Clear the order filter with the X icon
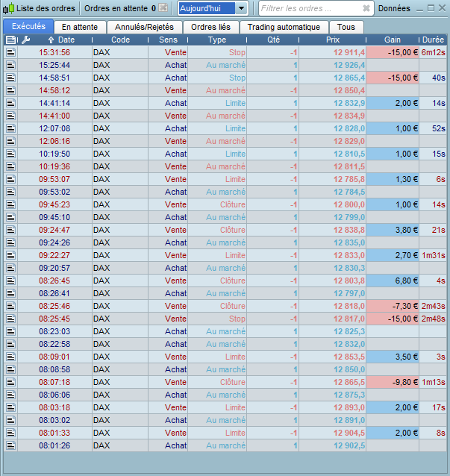The height and width of the screenshot is (476, 450). [366, 8]
